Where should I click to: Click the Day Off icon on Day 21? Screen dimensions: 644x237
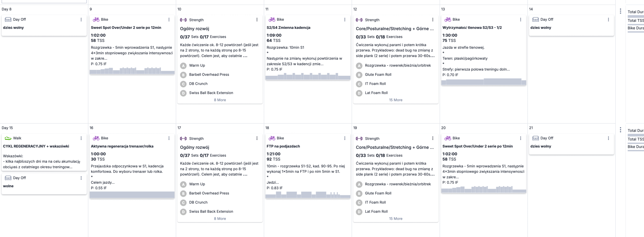click(x=536, y=138)
